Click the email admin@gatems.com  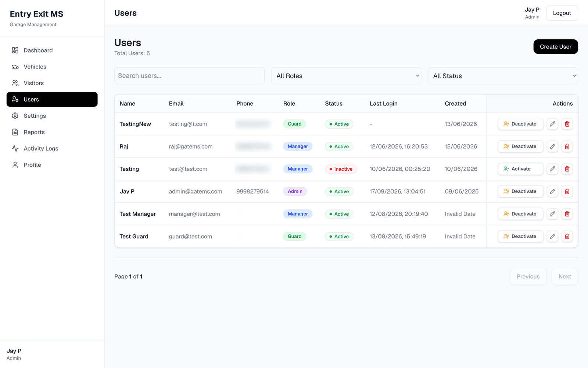(196, 191)
